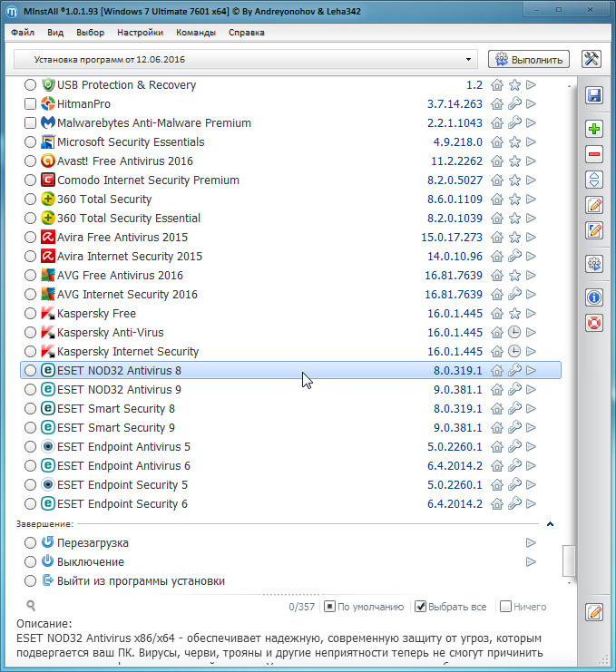The image size is (616, 672).
Task: Click the scrollbar up arrow
Action: coord(569,86)
